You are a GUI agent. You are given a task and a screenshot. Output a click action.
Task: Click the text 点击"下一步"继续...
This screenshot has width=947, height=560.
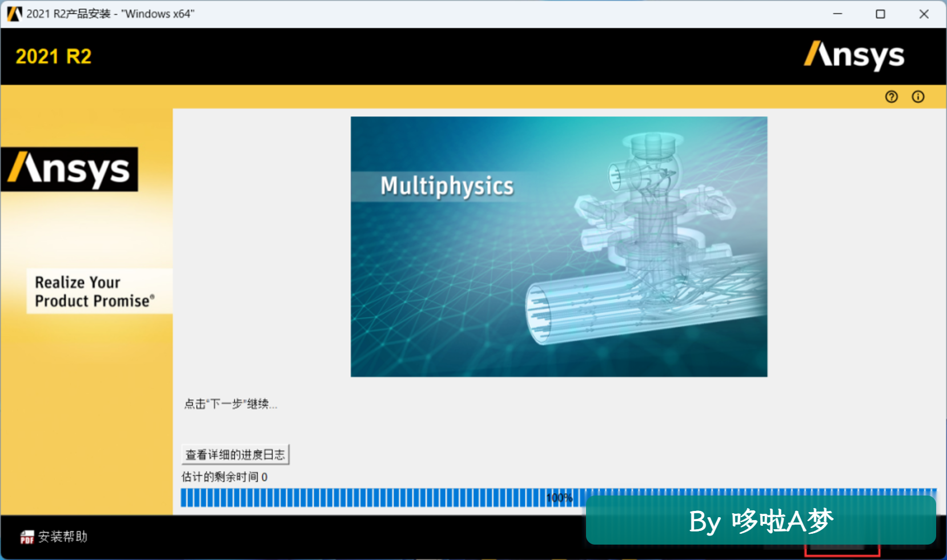tap(230, 404)
